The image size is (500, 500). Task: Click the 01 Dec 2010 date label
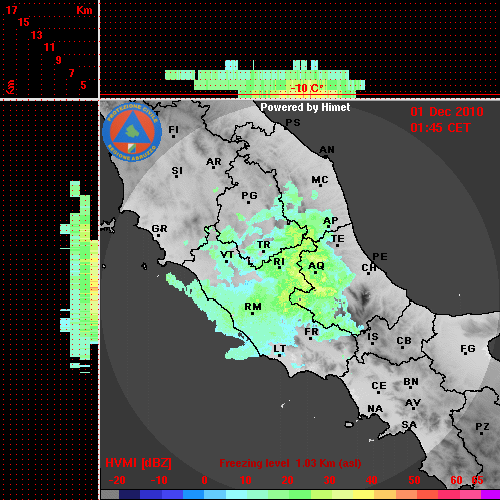click(x=447, y=112)
